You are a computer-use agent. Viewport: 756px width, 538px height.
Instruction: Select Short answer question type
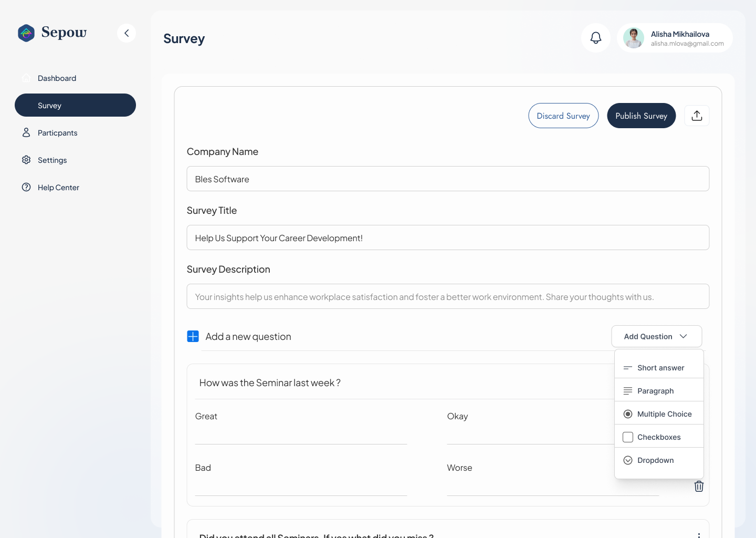(x=659, y=368)
